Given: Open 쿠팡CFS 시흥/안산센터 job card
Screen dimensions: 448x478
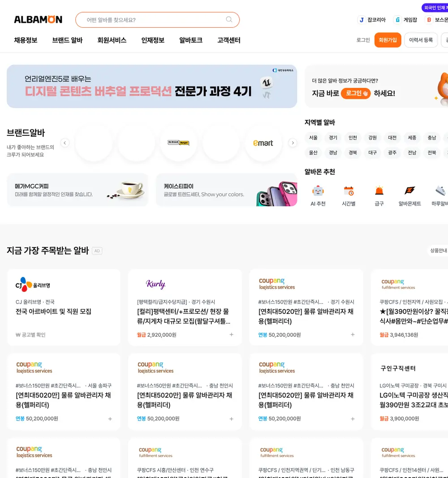Looking at the screenshot, I should 185,458.
